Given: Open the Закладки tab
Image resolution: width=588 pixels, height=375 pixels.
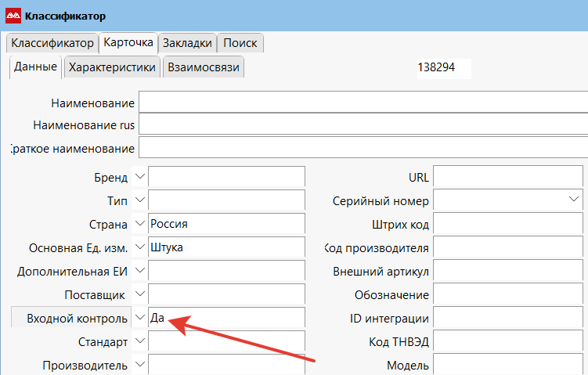Looking at the screenshot, I should coord(187,43).
